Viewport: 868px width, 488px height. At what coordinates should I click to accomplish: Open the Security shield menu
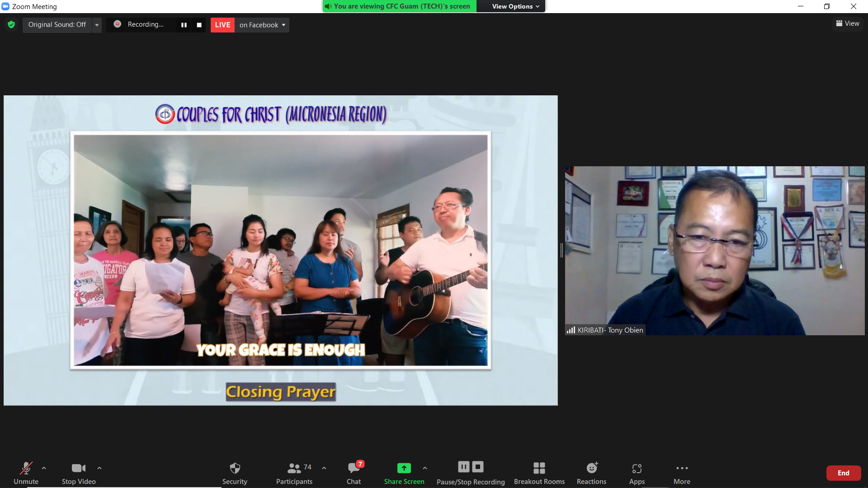tap(235, 473)
